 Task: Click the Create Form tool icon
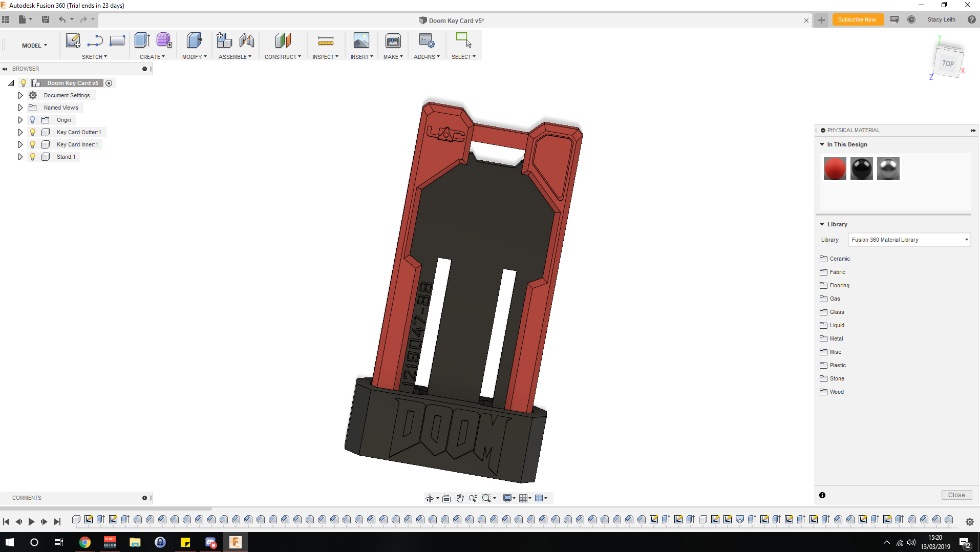tap(164, 40)
